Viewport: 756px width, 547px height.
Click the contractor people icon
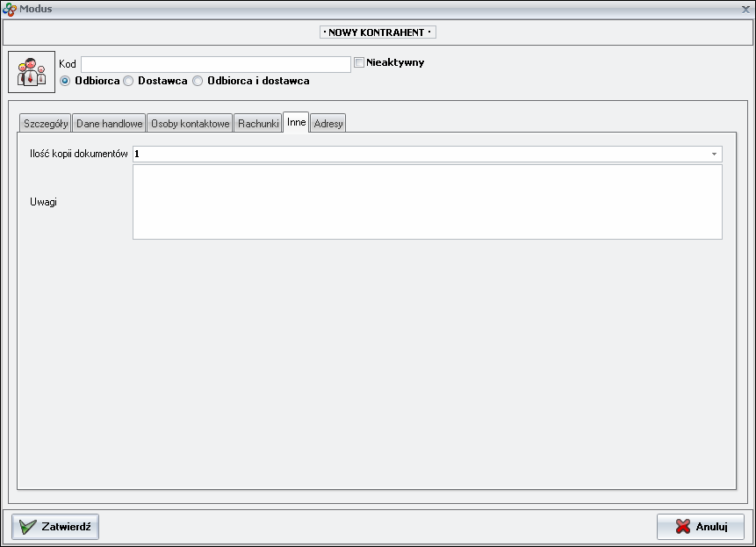tap(32, 72)
